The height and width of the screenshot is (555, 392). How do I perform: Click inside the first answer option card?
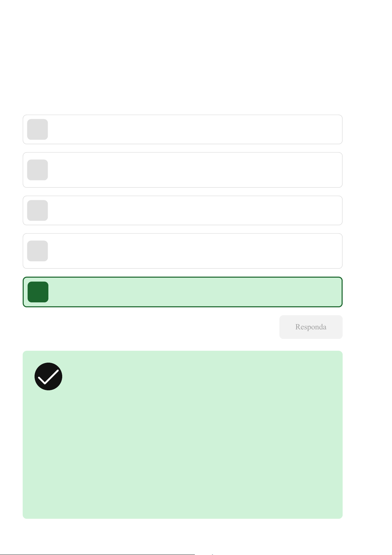click(x=194, y=129)
